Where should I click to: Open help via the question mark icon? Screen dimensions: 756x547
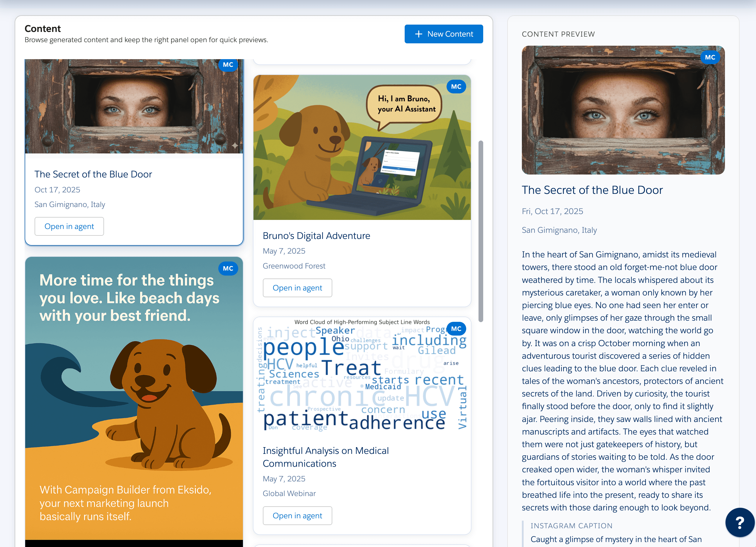(740, 522)
